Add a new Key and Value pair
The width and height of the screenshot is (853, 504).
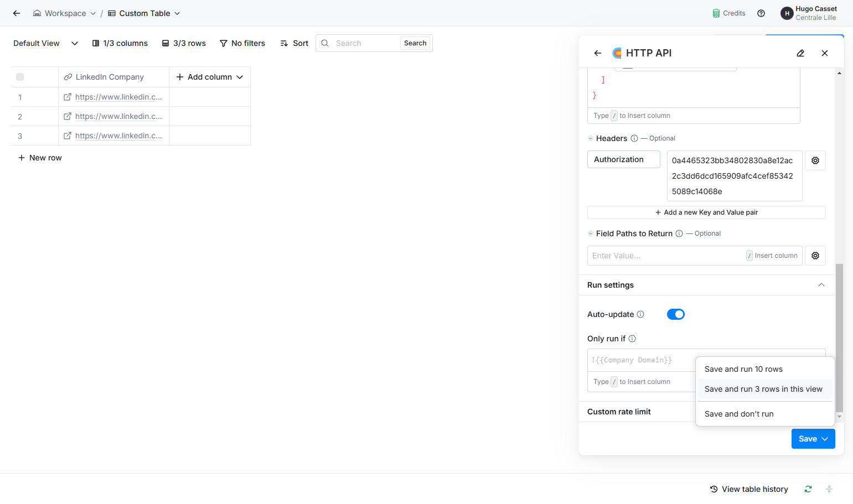706,212
